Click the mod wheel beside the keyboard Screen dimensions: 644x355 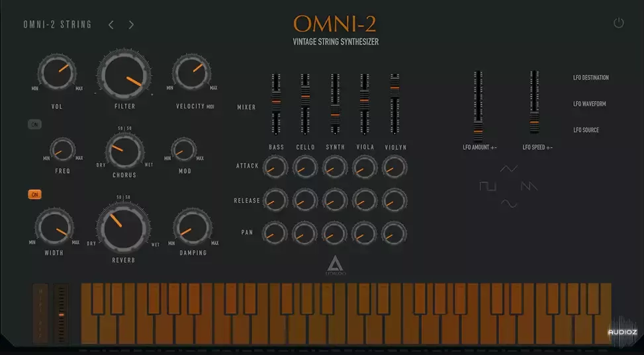click(x=61, y=313)
